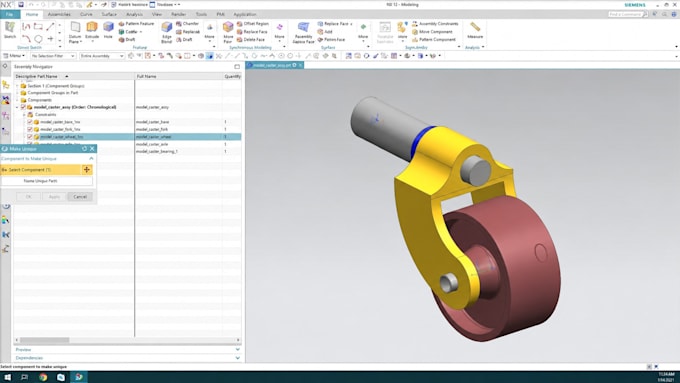Click the Windows Start button
The image size is (680, 383).
pos(7,377)
